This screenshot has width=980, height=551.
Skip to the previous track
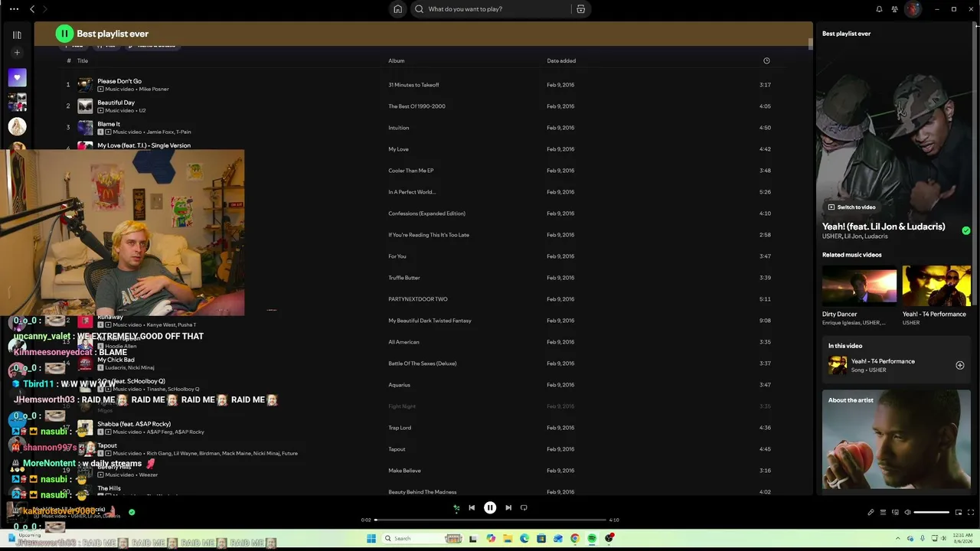point(472,507)
